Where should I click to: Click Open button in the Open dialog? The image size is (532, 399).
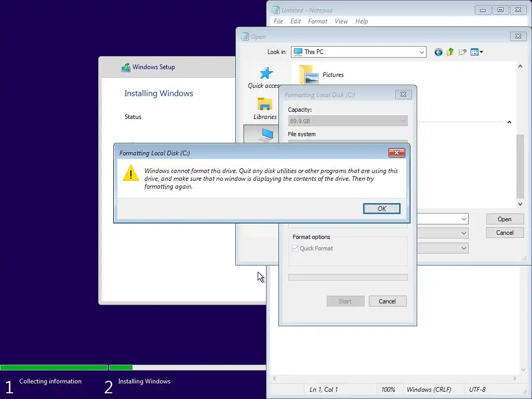click(x=504, y=219)
